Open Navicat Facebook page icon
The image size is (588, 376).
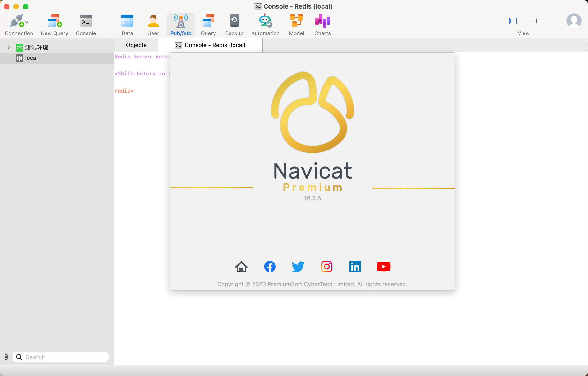pyautogui.click(x=270, y=267)
